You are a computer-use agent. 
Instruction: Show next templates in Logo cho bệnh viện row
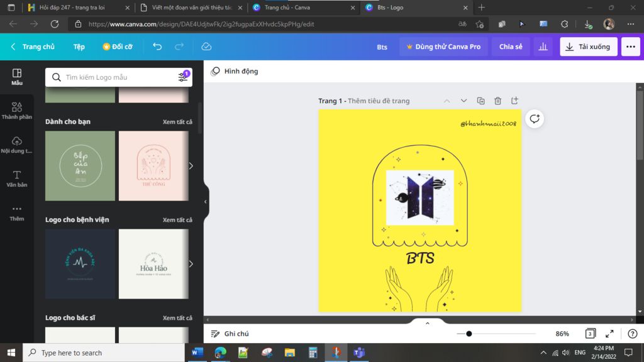[191, 263]
